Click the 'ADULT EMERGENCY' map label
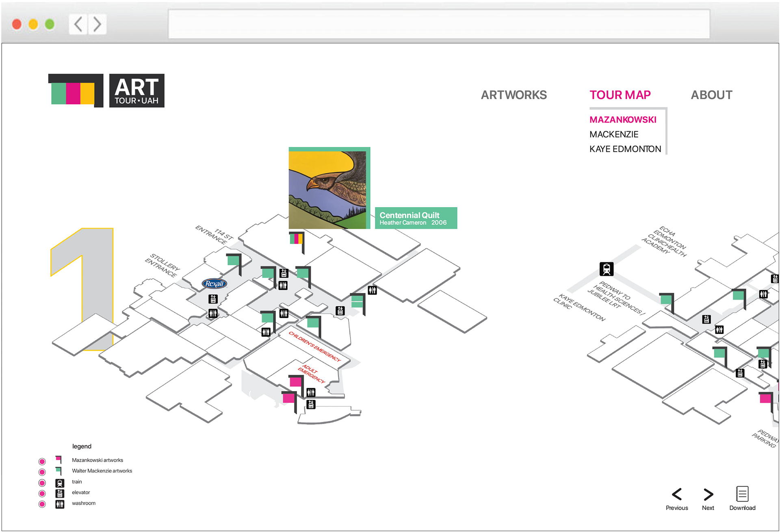 312,374
